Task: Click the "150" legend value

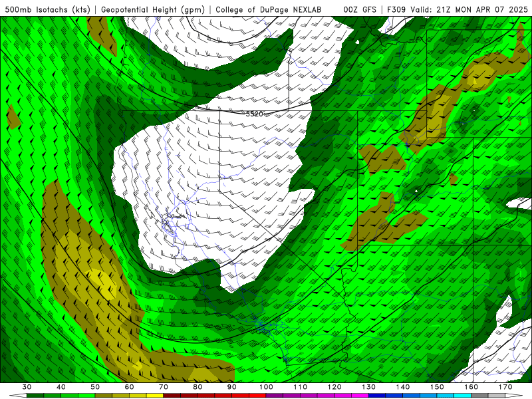Action: [x=437, y=387]
